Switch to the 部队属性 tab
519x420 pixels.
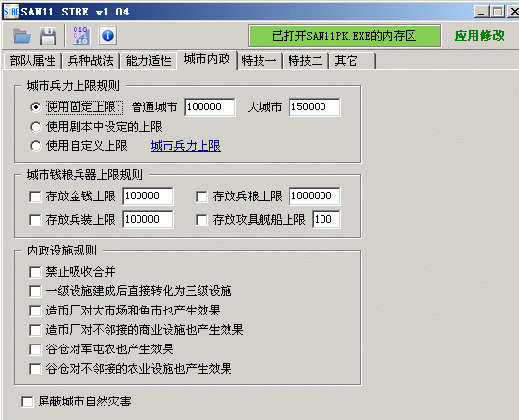click(x=33, y=61)
